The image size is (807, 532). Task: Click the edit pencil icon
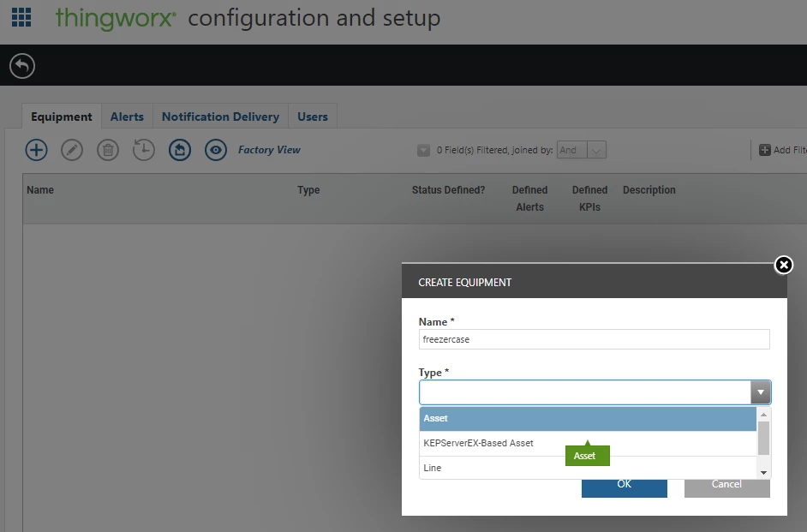(x=72, y=150)
